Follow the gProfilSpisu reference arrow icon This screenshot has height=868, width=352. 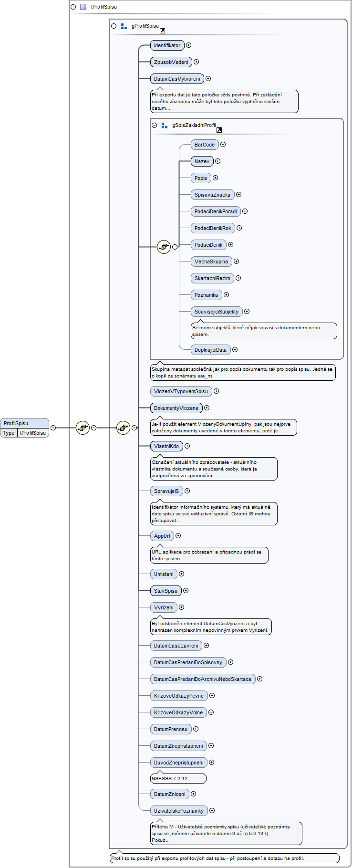coord(162,31)
